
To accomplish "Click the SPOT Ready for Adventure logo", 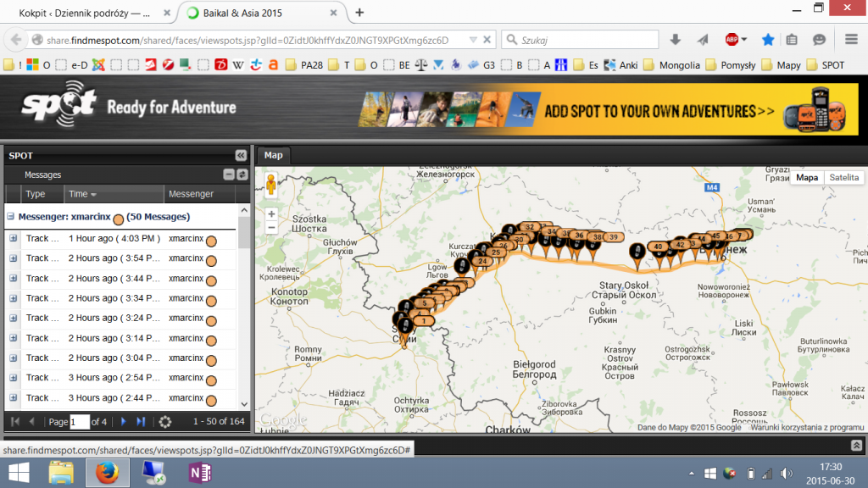I will [x=129, y=104].
